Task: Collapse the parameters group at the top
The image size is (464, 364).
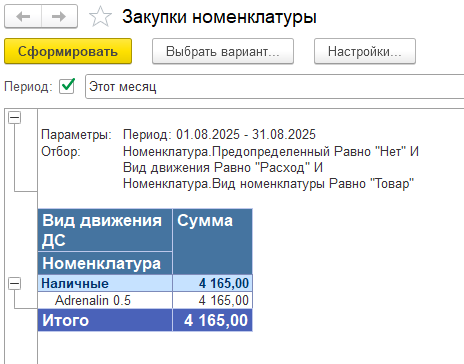Action: pos(14,117)
